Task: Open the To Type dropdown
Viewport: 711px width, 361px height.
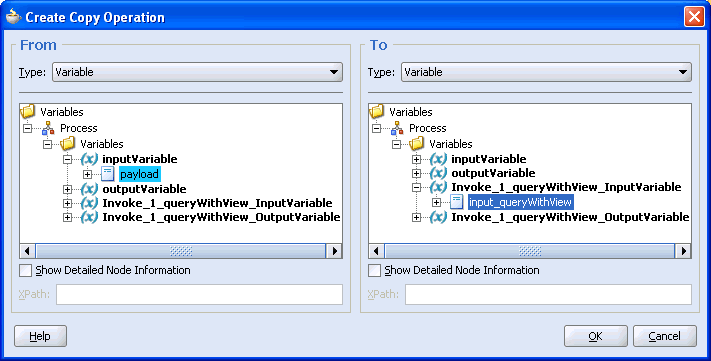Action: point(546,72)
